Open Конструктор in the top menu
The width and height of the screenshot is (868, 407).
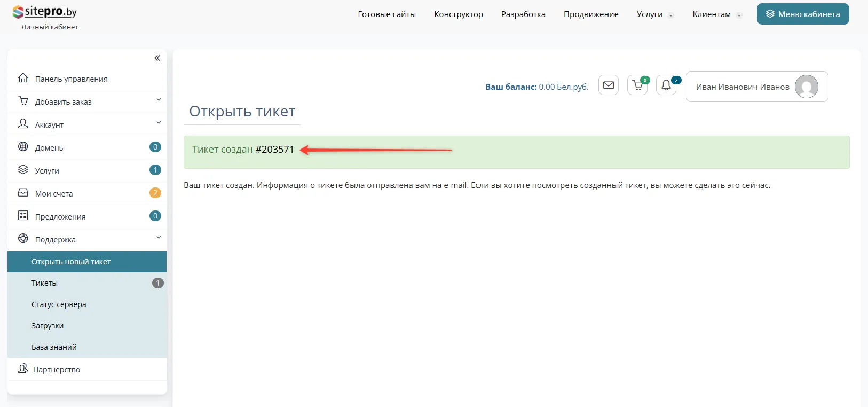click(458, 14)
